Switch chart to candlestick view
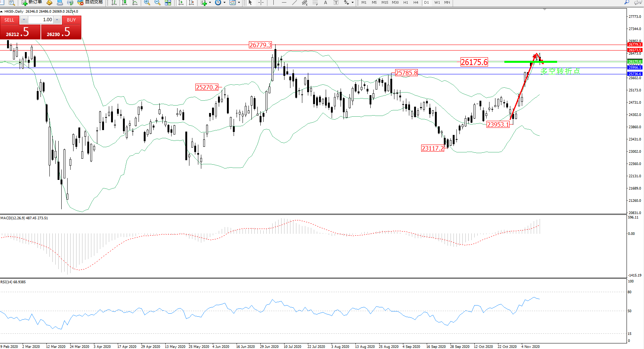Screen dimensions: 644x349 pos(124,3)
